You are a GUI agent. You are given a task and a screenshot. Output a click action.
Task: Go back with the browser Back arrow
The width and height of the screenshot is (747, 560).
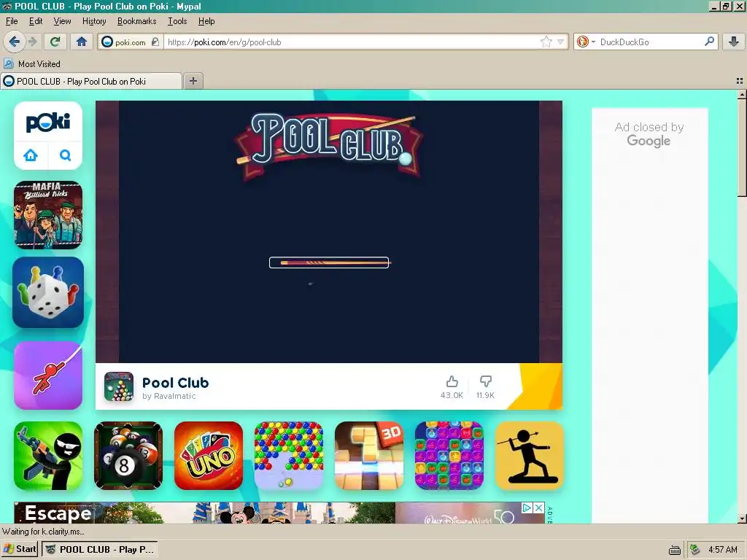(x=15, y=42)
